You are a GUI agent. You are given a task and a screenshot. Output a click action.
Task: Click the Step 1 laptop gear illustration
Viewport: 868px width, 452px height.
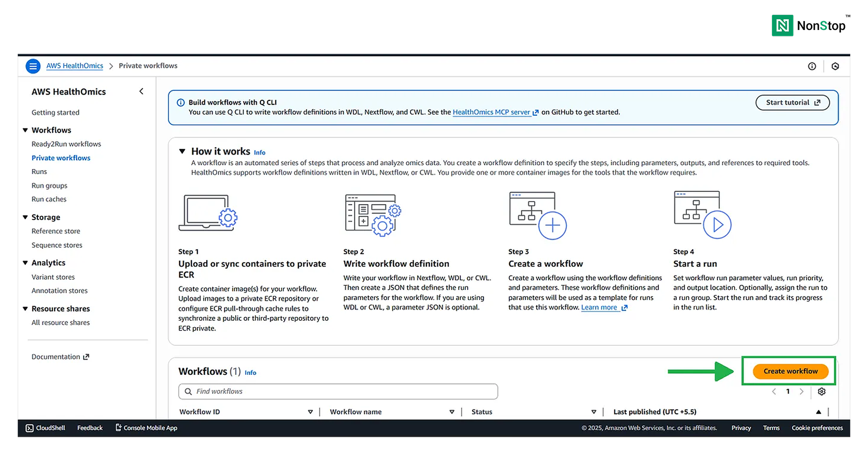coord(208,212)
